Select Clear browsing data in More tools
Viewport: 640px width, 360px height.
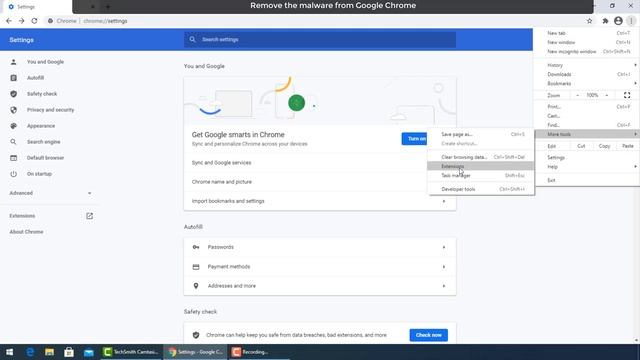(481, 157)
